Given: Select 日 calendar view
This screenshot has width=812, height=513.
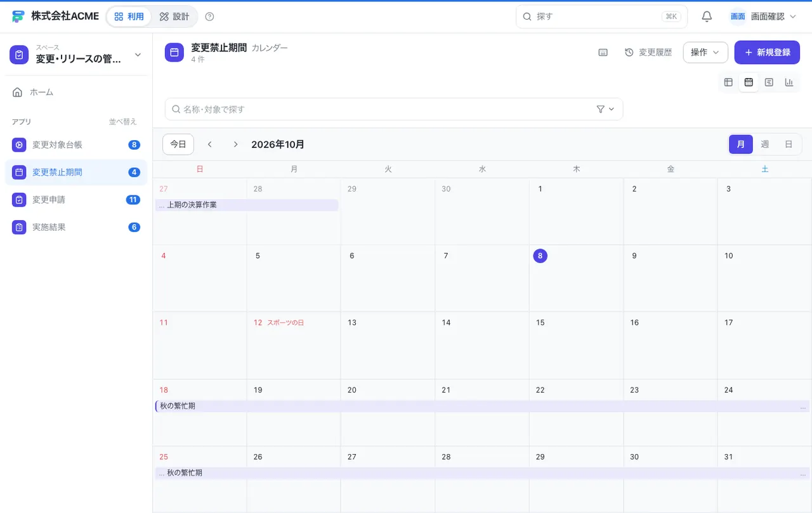Looking at the screenshot, I should (789, 145).
